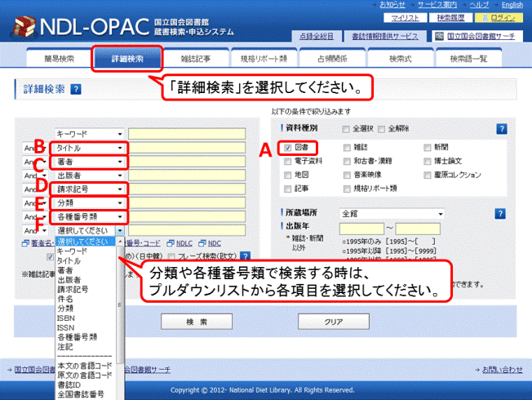The width and height of the screenshot is (532, 400).
Task: Click the 出版年 start year field
Action: (361, 229)
